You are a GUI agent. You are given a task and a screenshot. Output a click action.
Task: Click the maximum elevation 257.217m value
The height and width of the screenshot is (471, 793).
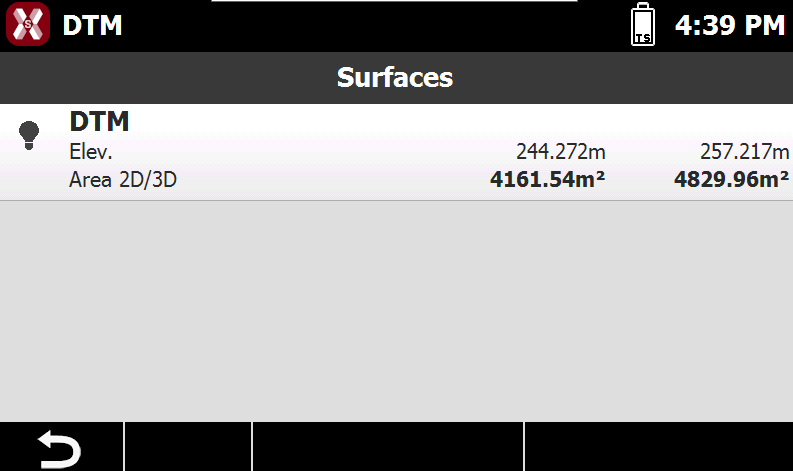[744, 151]
